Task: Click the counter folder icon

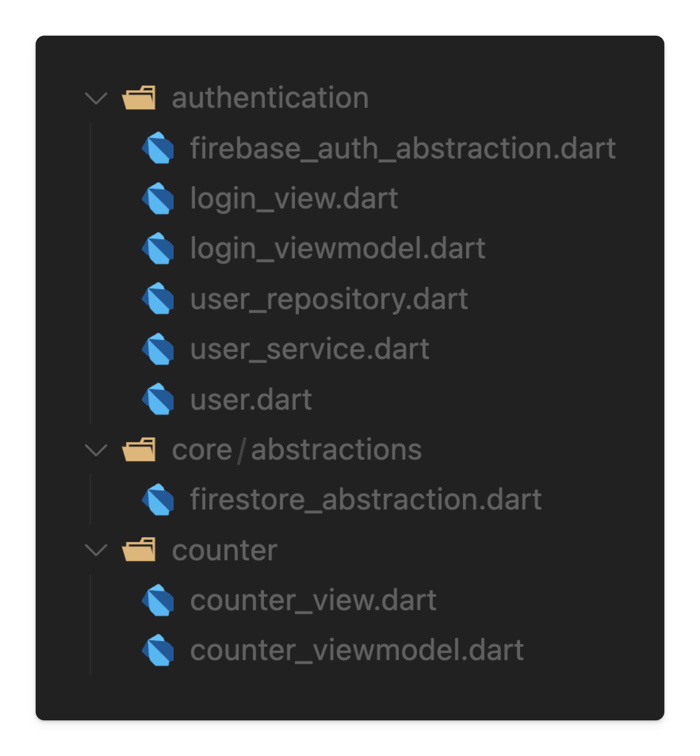Action: 139,550
